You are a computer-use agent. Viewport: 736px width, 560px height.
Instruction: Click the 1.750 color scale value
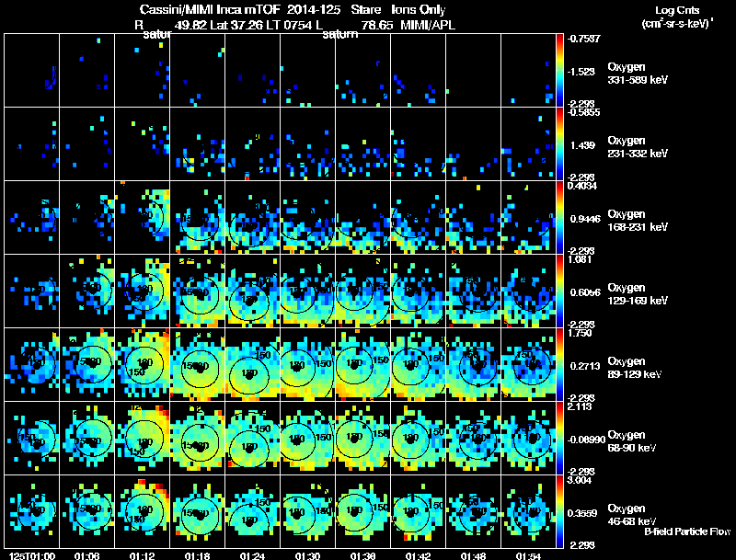pyautogui.click(x=580, y=333)
